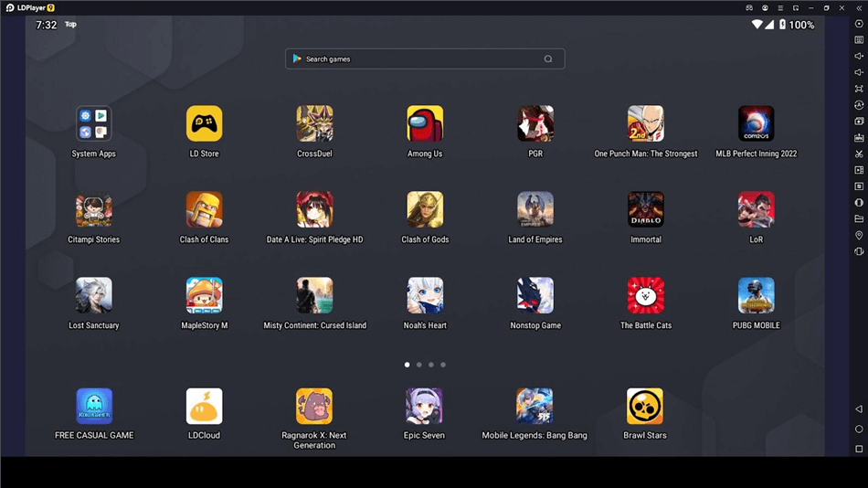Click the scissors screenshot tool in sidebar
Viewport: 868px width, 488px height.
coord(859,154)
